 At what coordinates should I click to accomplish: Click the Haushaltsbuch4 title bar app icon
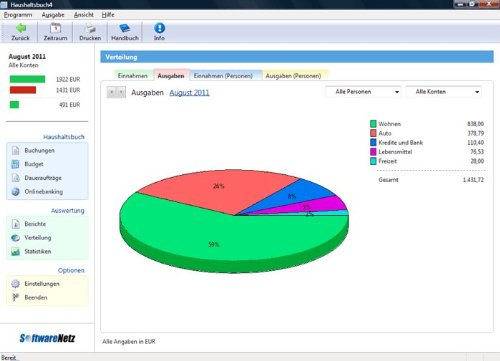pyautogui.click(x=4, y=4)
